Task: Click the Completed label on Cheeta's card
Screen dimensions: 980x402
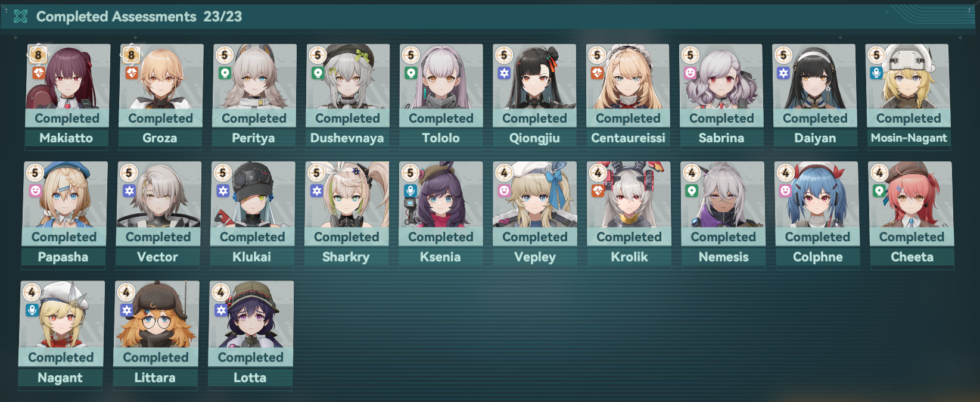Action: (x=911, y=237)
